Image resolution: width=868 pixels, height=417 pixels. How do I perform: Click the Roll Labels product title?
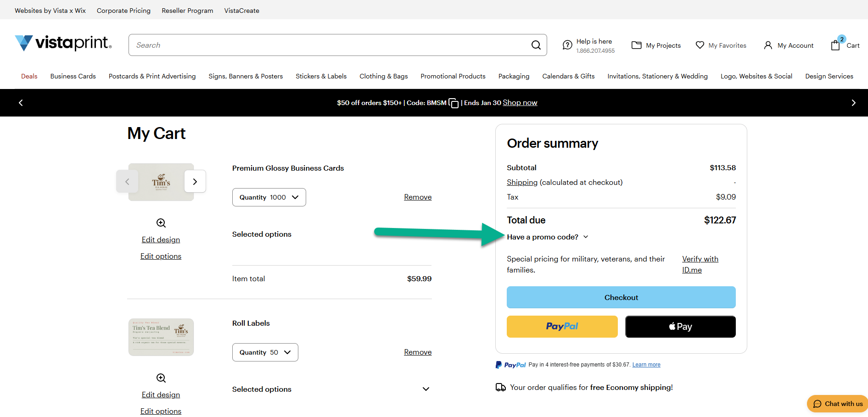pyautogui.click(x=251, y=323)
